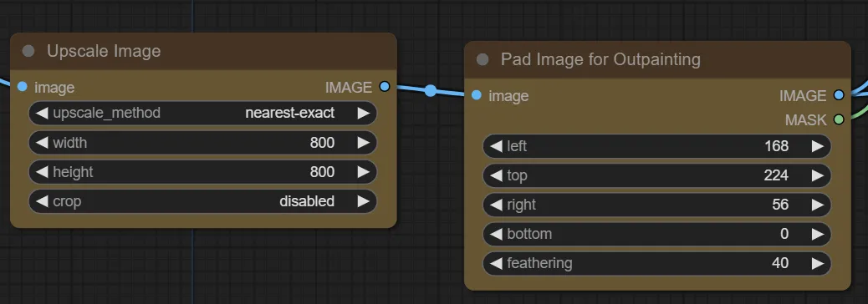Click the MASK output label
868x304 pixels.
point(806,119)
